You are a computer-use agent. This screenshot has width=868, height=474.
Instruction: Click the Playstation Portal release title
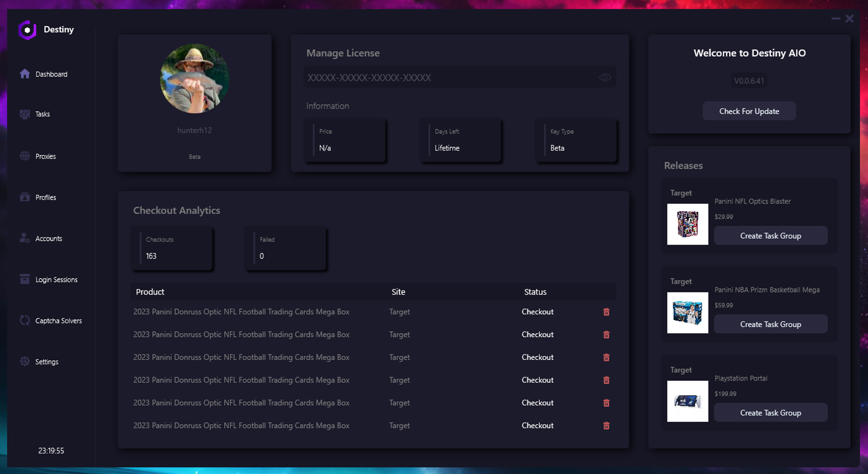pyautogui.click(x=741, y=378)
